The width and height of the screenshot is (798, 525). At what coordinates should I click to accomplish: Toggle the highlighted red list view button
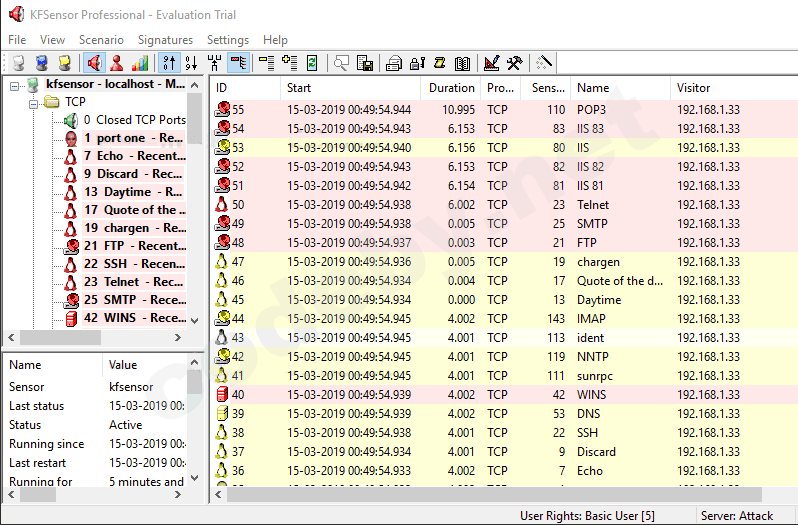(x=238, y=63)
